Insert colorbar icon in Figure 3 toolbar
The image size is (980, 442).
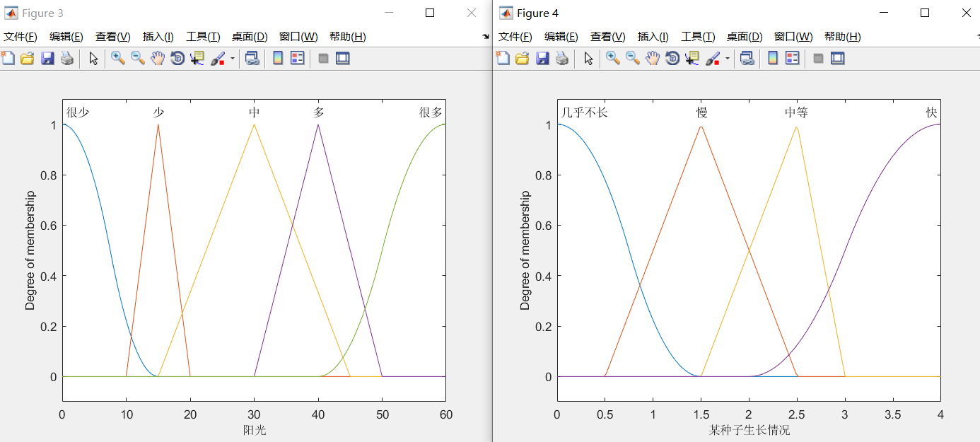click(x=278, y=59)
